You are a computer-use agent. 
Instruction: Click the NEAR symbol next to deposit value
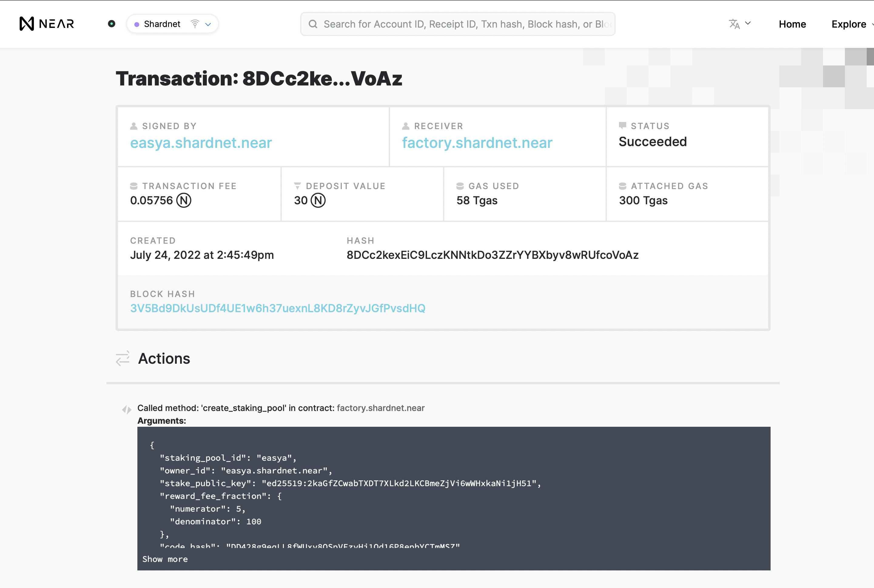318,200
